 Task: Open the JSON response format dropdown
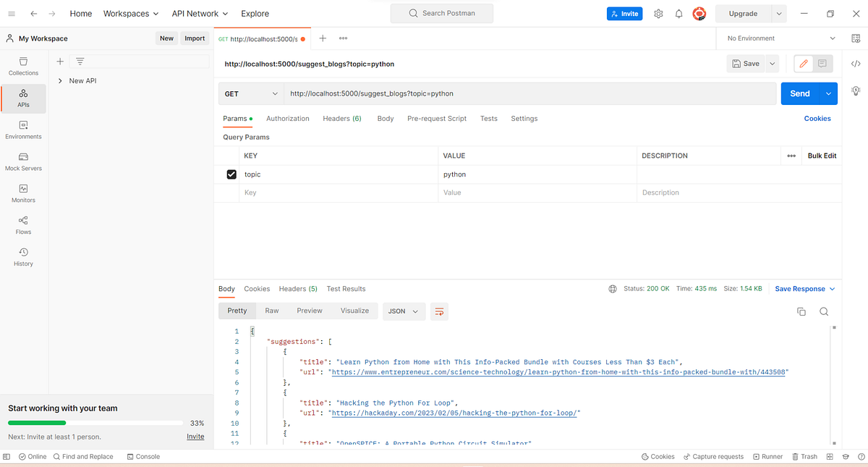(x=404, y=311)
